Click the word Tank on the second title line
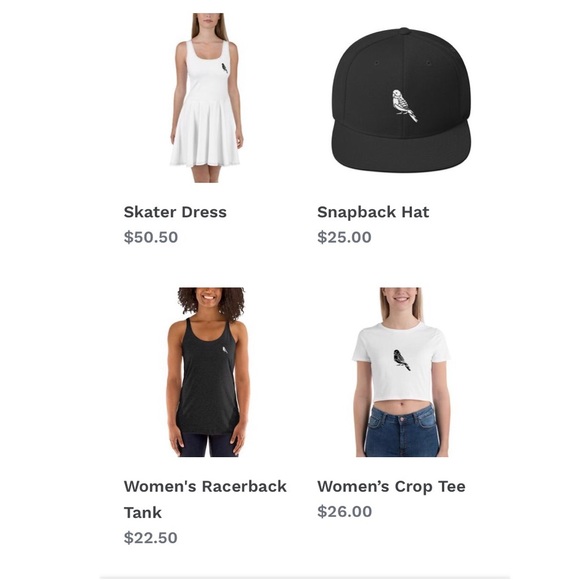Viewport: 580px width, 580px height. (x=142, y=513)
